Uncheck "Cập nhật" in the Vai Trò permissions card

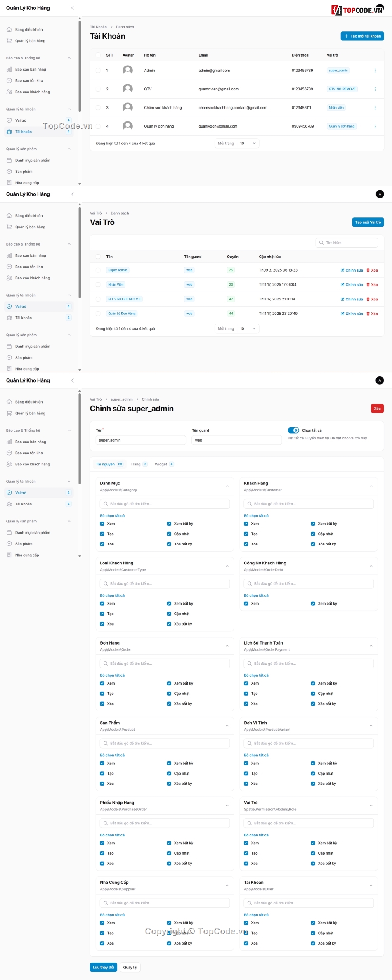[x=313, y=853]
